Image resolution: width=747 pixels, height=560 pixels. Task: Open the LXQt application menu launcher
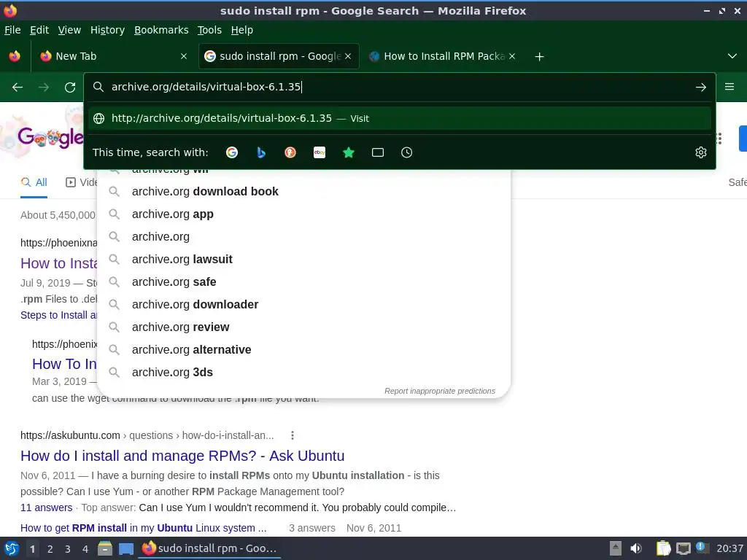pos(12,548)
